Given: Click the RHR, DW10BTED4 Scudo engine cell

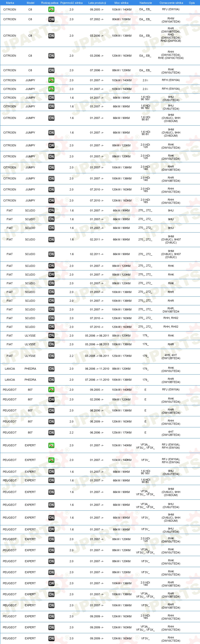Looking at the screenshot, I should click(171, 310).
